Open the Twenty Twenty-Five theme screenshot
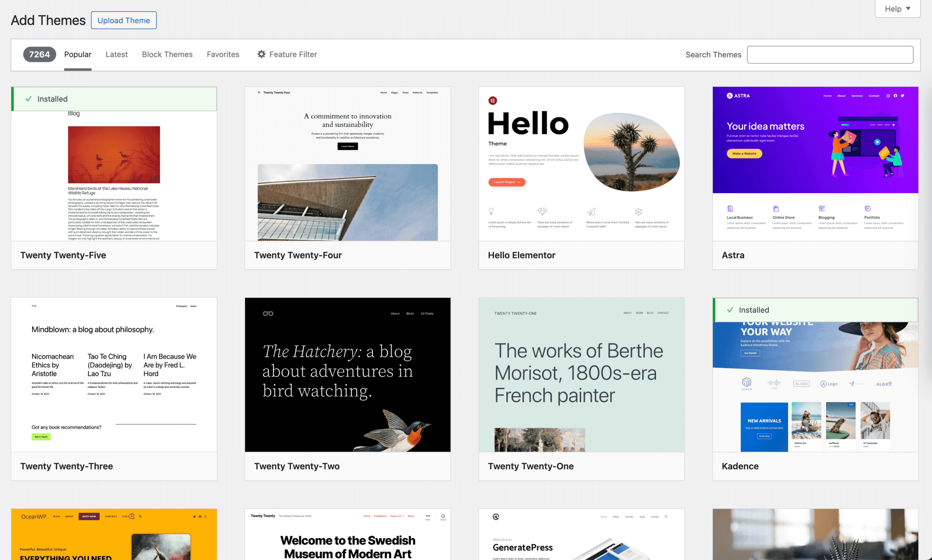932x560 pixels. pos(114,164)
